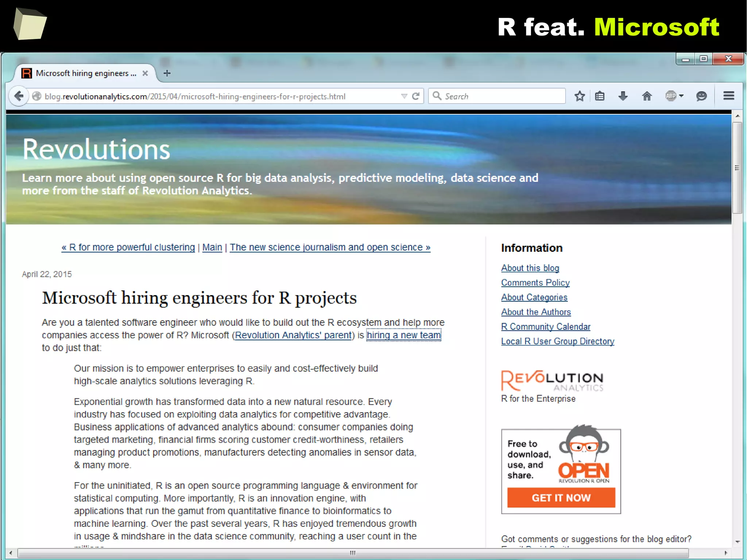Click the Revolutions blog title

(96, 150)
